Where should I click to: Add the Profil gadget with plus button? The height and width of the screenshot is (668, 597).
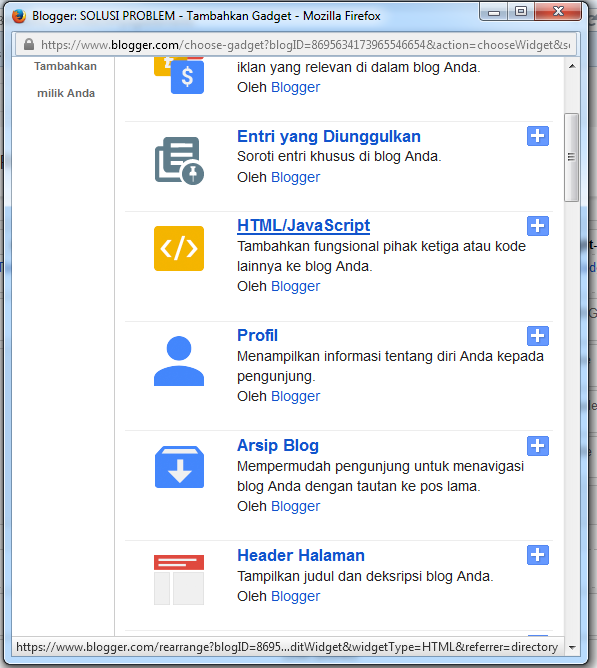click(537, 336)
